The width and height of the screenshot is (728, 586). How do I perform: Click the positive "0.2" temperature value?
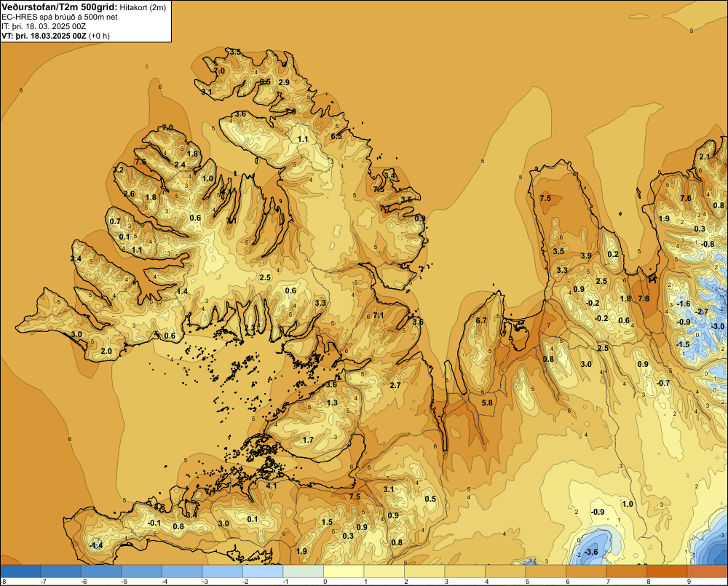pos(613,254)
